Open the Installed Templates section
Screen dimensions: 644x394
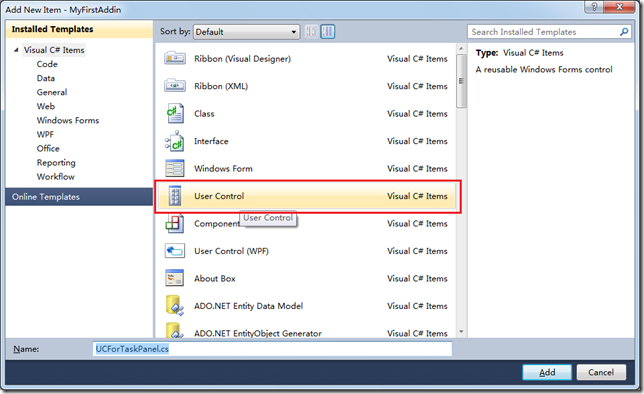(x=79, y=29)
